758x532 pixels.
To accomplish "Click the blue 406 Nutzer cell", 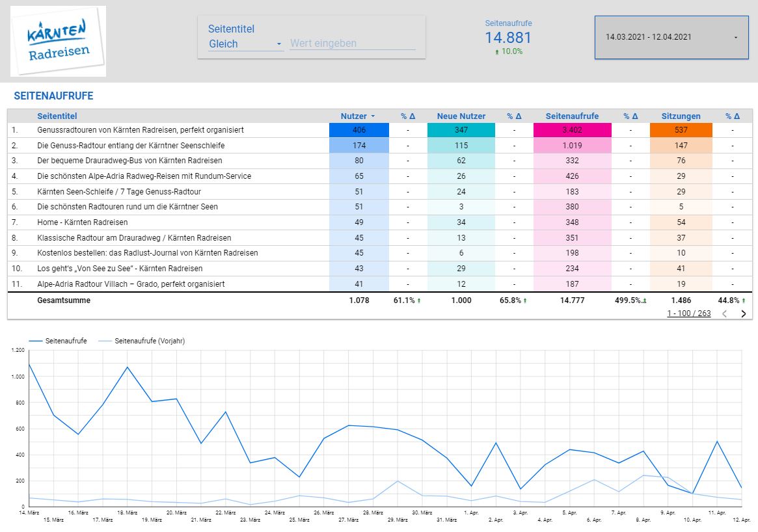I will pyautogui.click(x=359, y=130).
